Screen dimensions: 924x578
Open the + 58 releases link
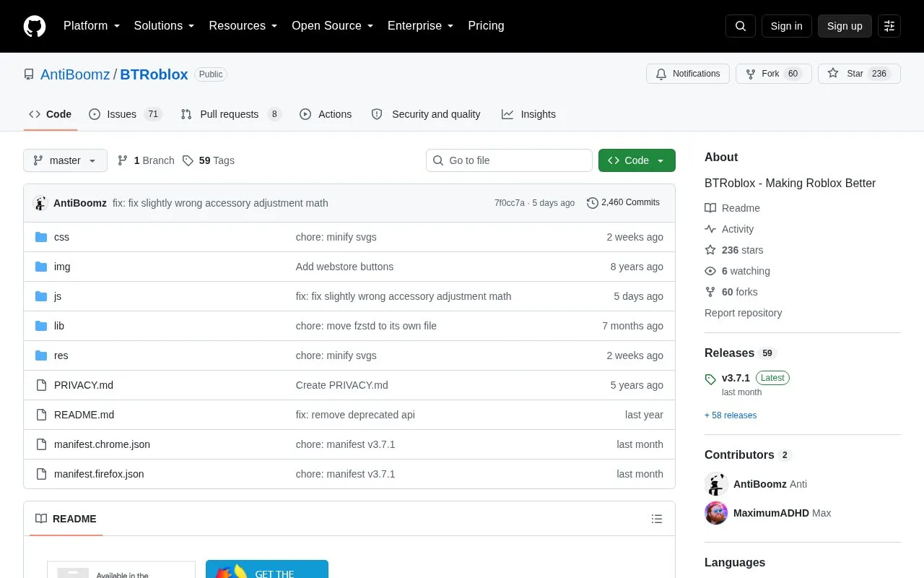click(x=731, y=415)
